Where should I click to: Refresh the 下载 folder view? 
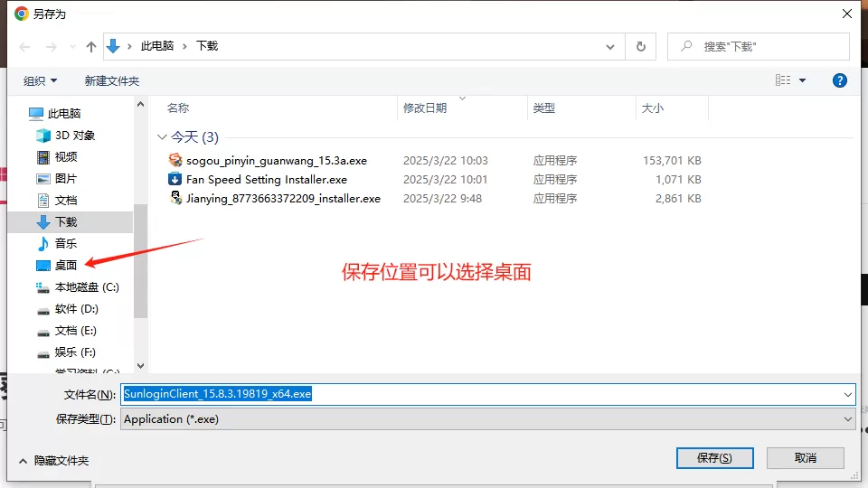click(640, 46)
